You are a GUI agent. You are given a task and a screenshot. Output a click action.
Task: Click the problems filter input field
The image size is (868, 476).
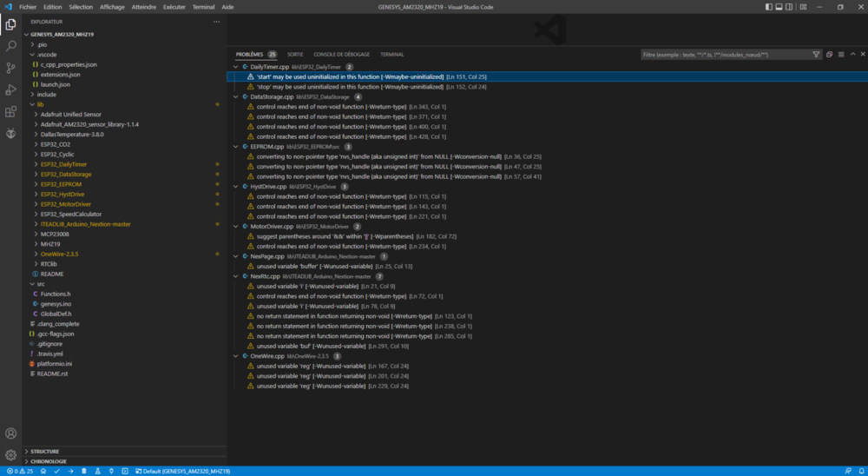pyautogui.click(x=725, y=55)
